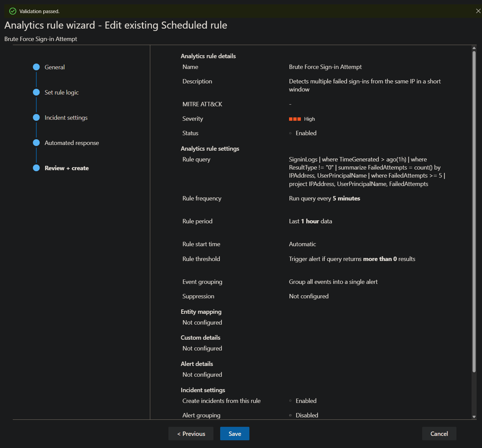Open the Automated response tab
The image size is (482, 448).
point(72,143)
